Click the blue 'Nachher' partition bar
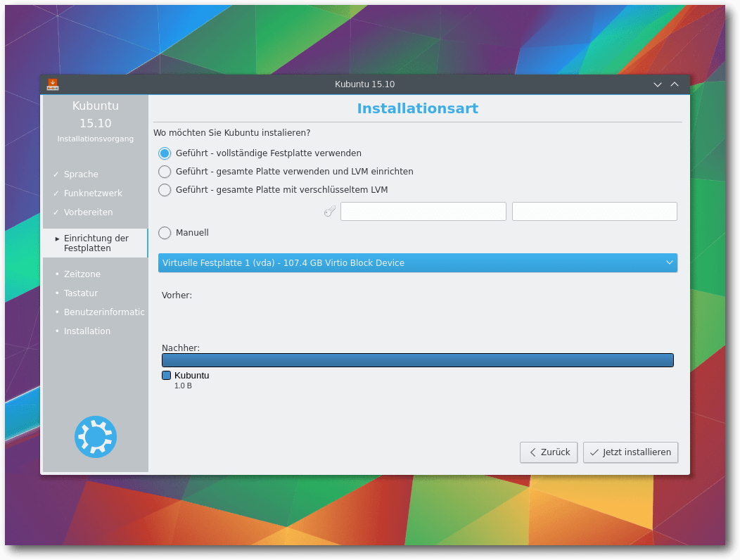Image resolution: width=740 pixels, height=560 pixels. tap(418, 360)
